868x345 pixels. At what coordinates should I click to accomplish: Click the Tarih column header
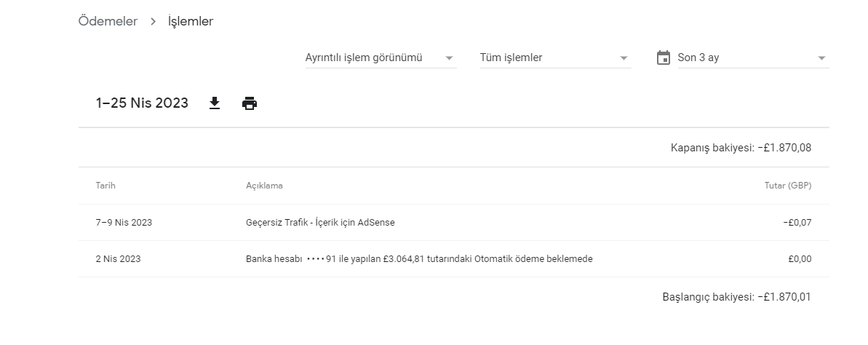[105, 186]
